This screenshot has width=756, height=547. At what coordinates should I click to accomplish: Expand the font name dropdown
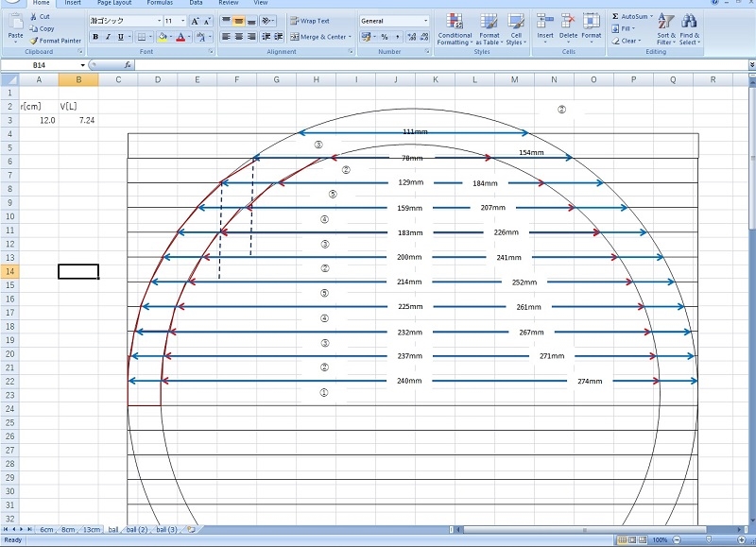159,20
